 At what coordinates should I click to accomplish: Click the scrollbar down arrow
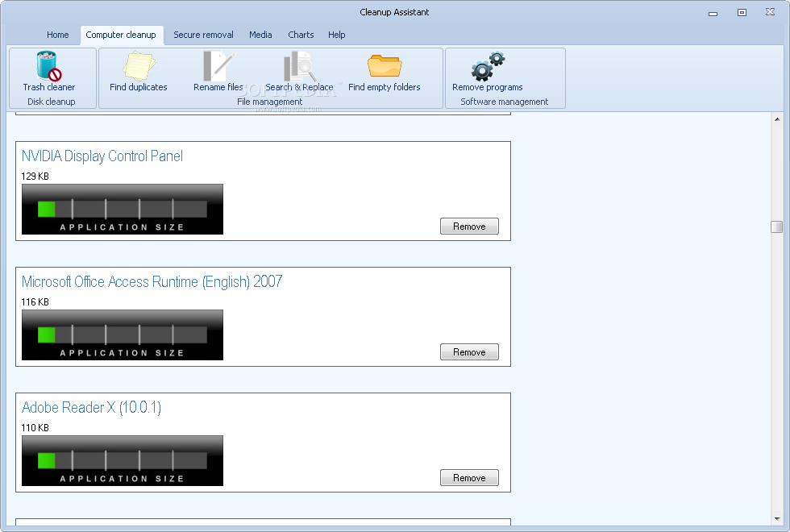point(776,518)
